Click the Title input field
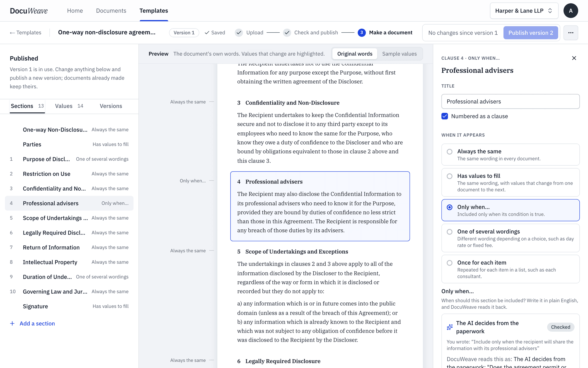Viewport: 588px width, 368px height. click(510, 101)
